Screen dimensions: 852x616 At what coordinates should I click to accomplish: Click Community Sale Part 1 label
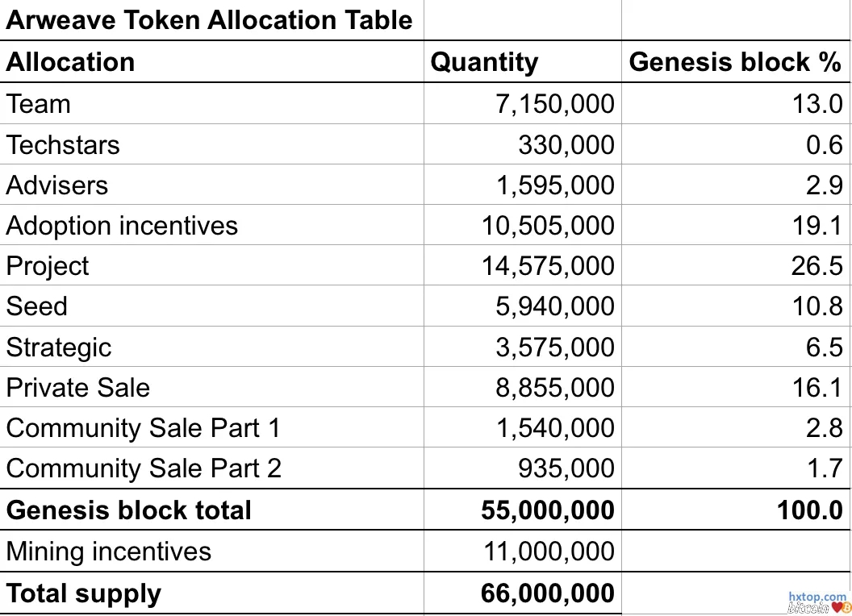(143, 428)
